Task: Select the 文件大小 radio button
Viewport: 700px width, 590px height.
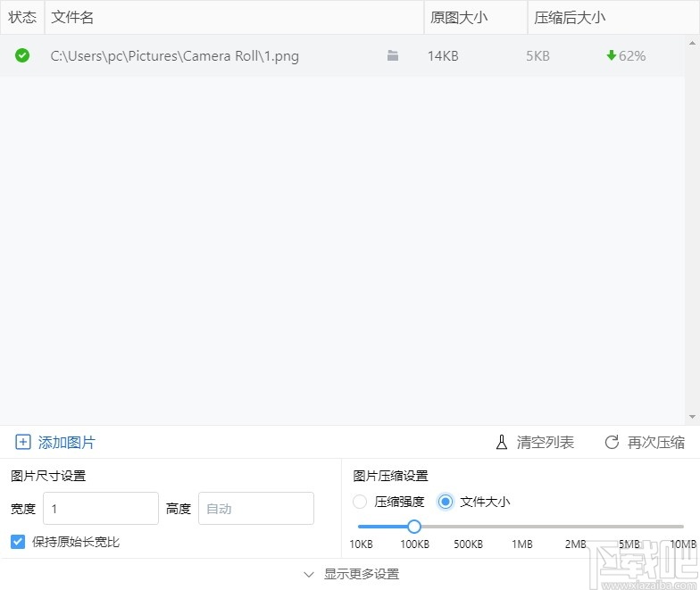Action: tap(445, 502)
